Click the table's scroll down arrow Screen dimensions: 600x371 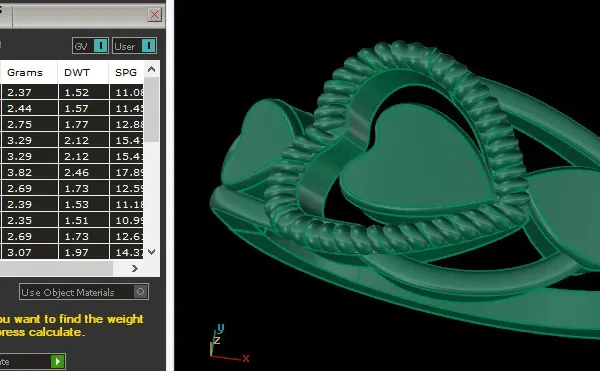click(152, 252)
